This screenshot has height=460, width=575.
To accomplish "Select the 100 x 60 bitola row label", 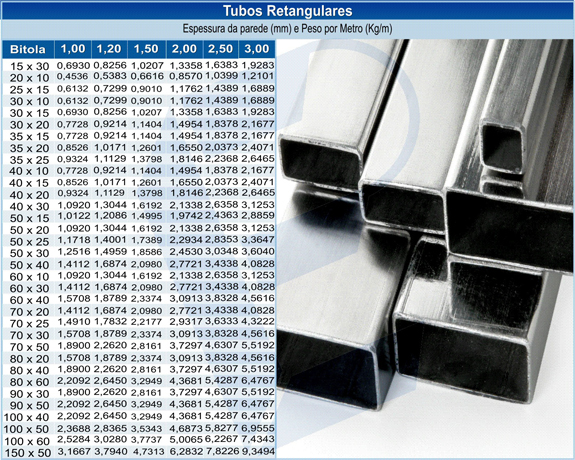I will click(x=26, y=441).
